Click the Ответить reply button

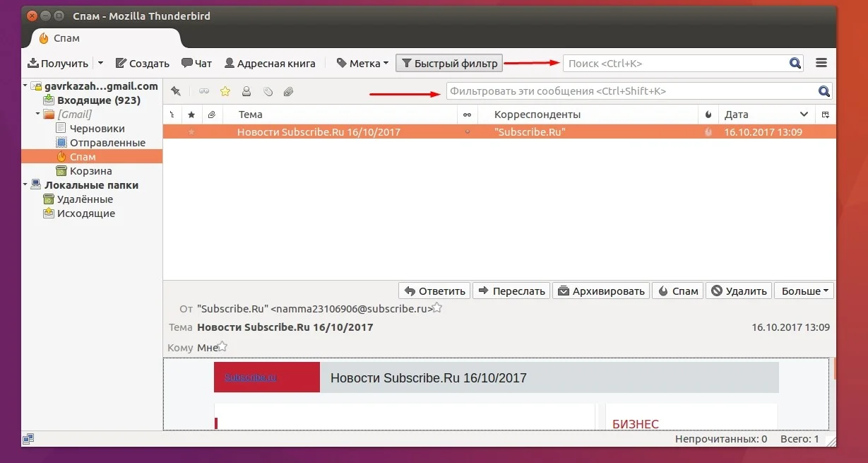coord(435,291)
